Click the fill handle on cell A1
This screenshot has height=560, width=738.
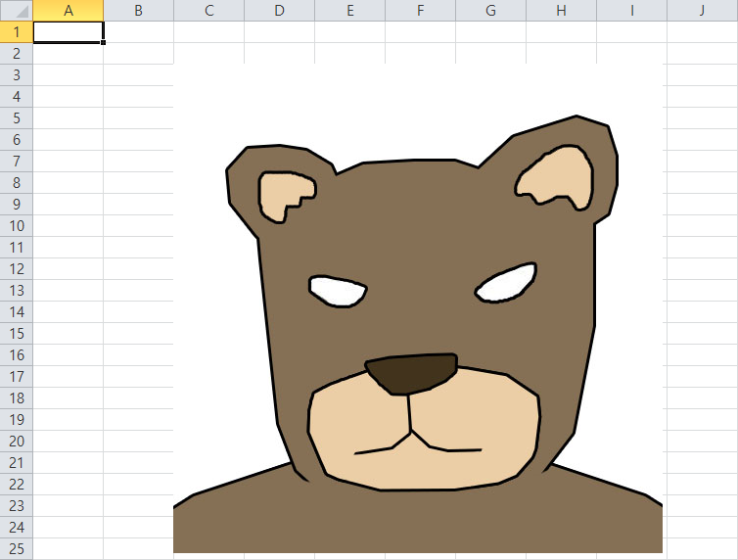point(103,42)
